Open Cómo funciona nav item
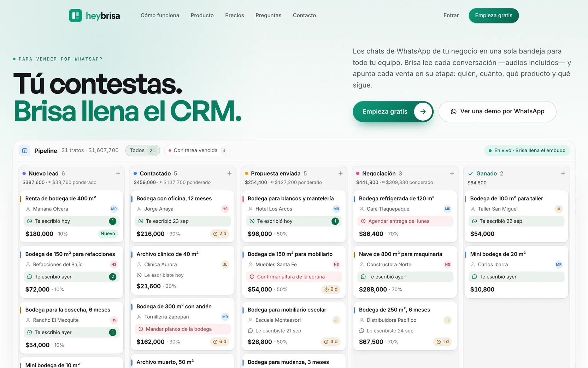The width and height of the screenshot is (588, 368). tap(160, 16)
